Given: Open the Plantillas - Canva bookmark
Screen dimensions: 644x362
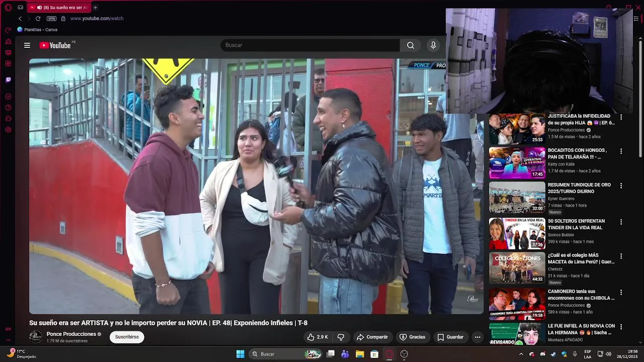Looking at the screenshot, I should 37,30.
